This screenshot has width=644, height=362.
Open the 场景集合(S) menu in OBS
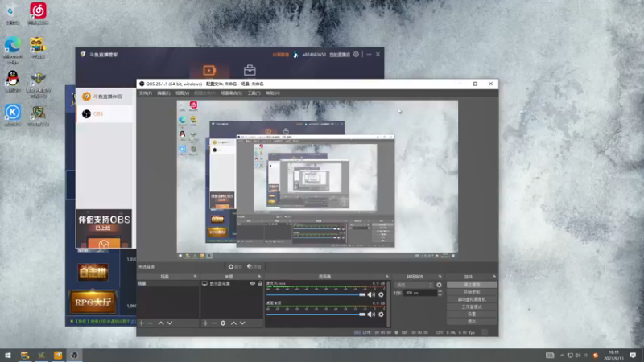(231, 93)
